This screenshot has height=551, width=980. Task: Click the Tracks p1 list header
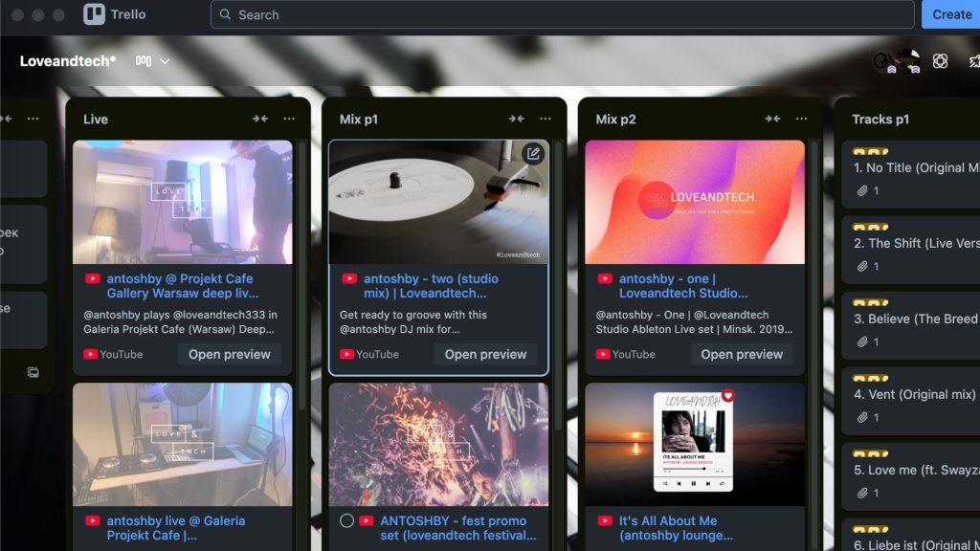[x=880, y=120]
